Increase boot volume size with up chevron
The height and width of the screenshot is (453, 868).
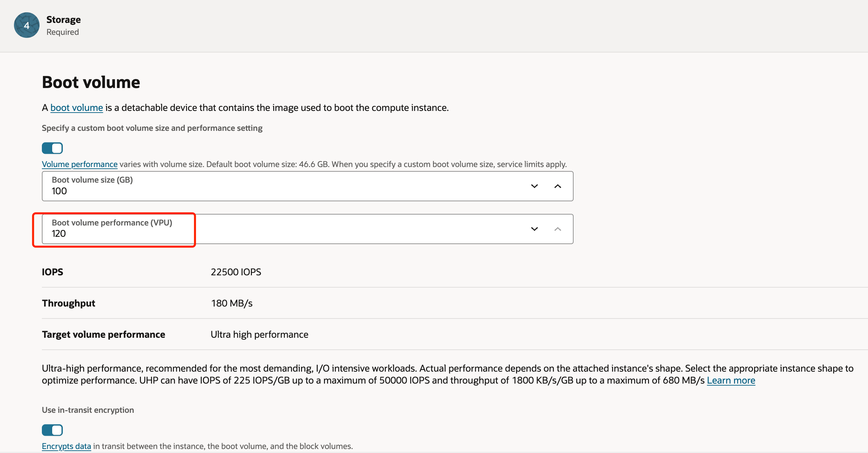[x=558, y=186]
